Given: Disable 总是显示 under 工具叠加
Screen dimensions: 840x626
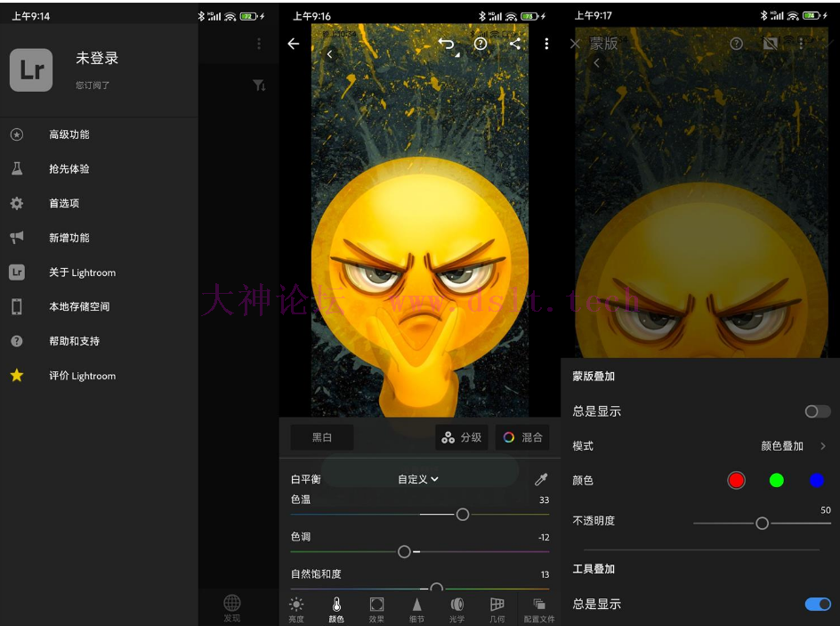Looking at the screenshot, I should point(817,604).
